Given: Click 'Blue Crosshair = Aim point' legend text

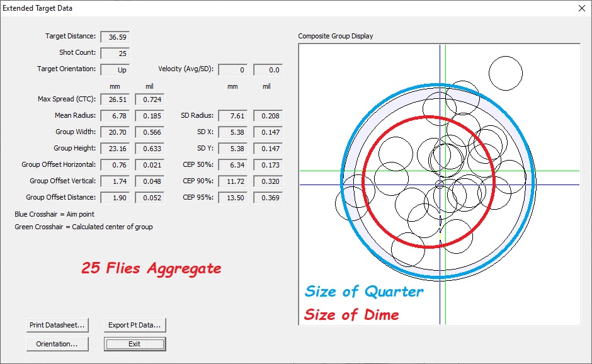Looking at the screenshot, I should point(54,214).
